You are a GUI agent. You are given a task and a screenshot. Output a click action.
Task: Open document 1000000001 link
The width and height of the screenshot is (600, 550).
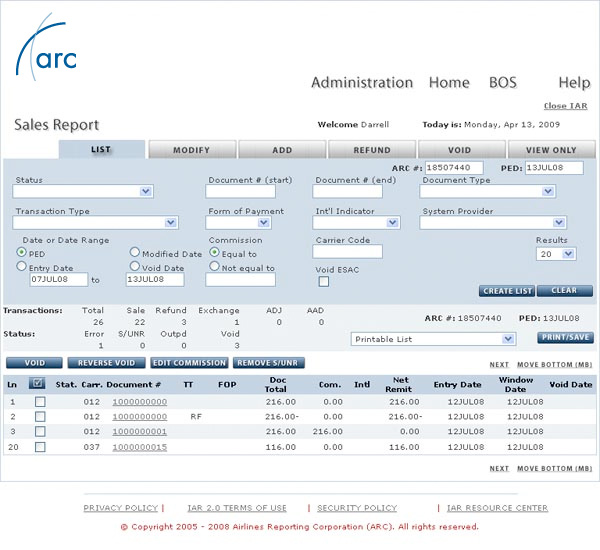[x=140, y=432]
